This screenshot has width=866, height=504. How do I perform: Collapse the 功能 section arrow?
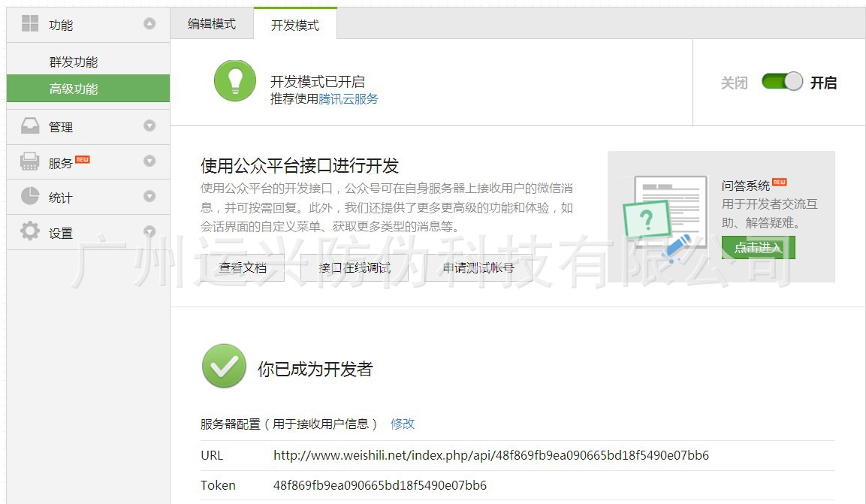click(x=149, y=24)
